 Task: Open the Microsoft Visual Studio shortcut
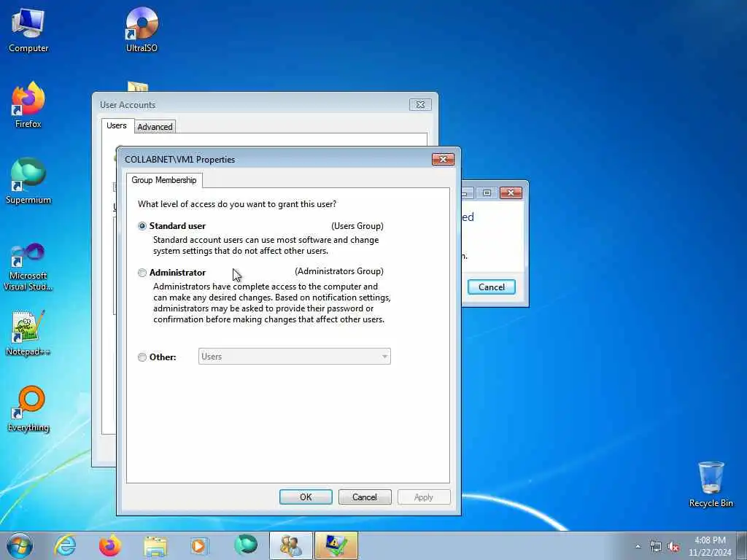(28, 267)
